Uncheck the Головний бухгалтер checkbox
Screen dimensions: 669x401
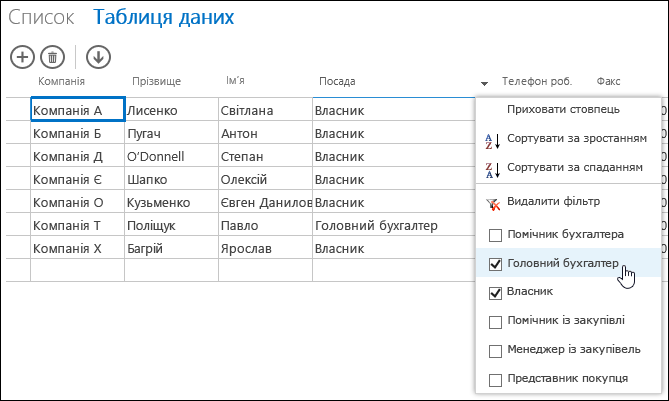495,264
